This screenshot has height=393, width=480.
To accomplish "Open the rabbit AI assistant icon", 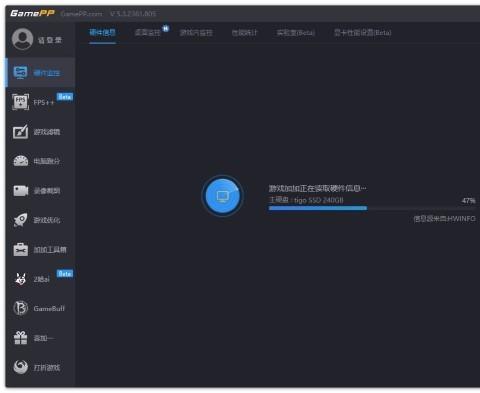I will pos(20,279).
